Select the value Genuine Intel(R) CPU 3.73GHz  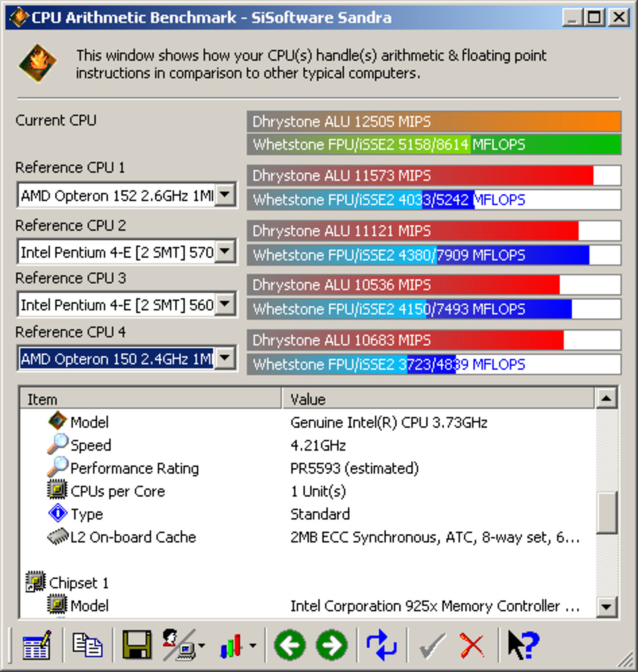(389, 423)
